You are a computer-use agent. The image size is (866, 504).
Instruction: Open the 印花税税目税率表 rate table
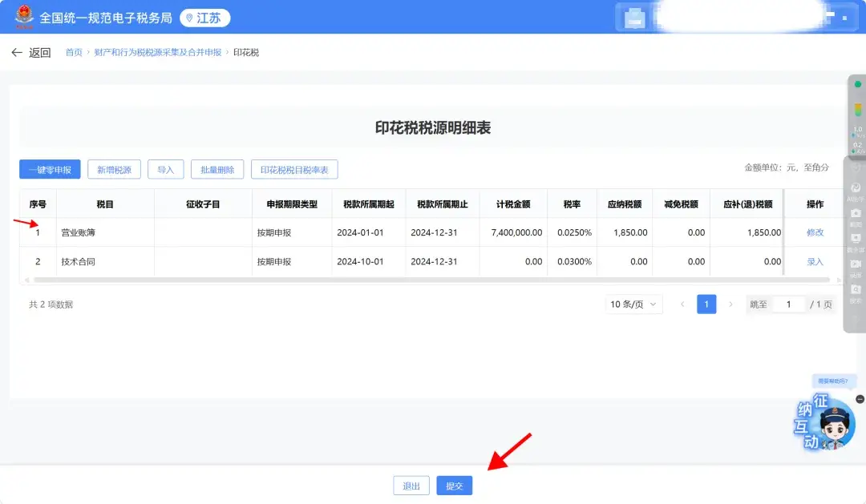(293, 169)
